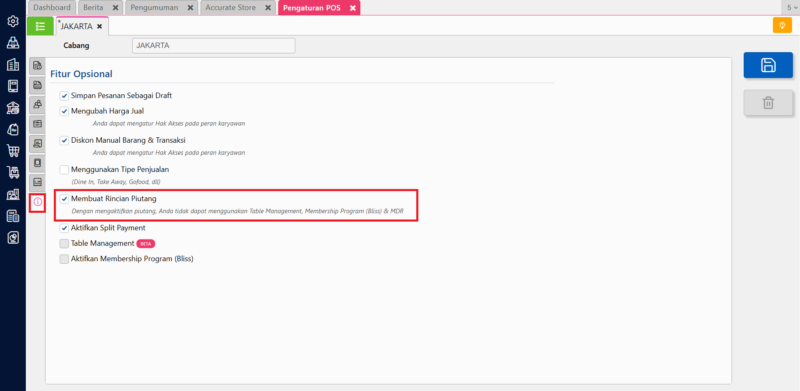The image size is (800, 391).
Task: Open the people group settings tab
Action: click(x=37, y=104)
